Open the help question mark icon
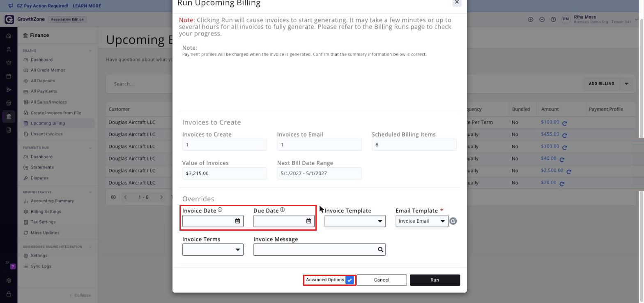This screenshot has width=644, height=303. pos(553,19)
